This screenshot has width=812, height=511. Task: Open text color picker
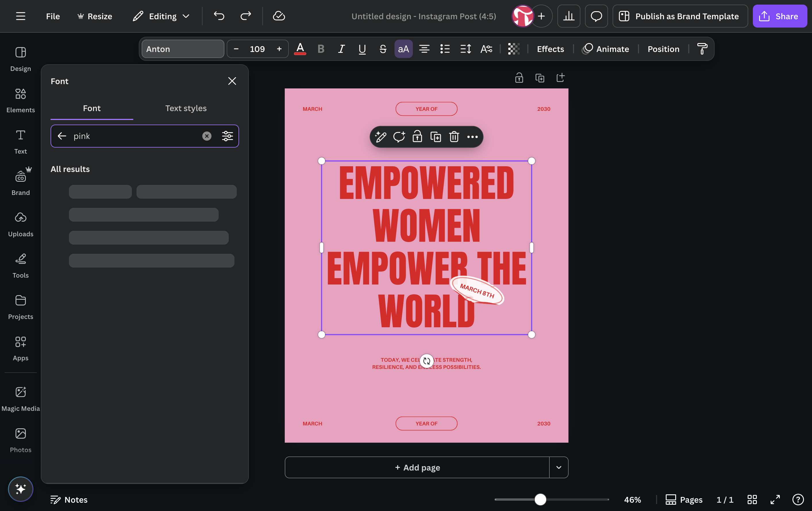click(x=300, y=49)
